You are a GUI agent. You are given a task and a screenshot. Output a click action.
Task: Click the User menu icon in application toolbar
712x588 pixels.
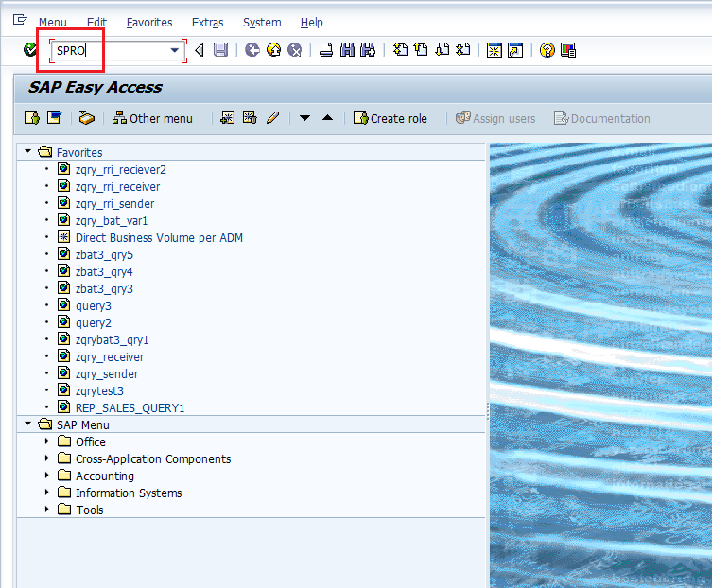point(32,118)
